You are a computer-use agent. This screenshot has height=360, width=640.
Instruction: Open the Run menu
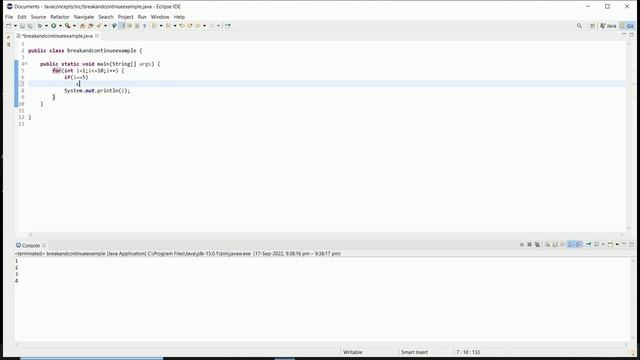tap(142, 17)
